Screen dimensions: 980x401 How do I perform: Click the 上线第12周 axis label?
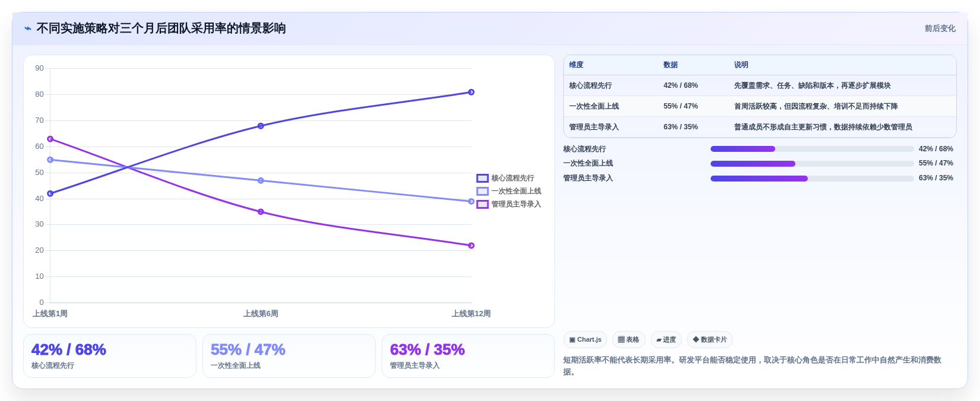point(471,314)
